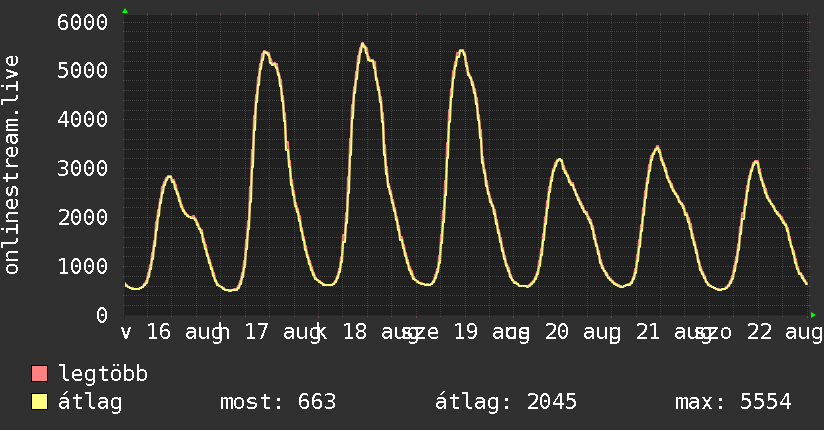Select the átlag legend label beside yellow swatch
Image resolution: width=824 pixels, height=430 pixels.
(90, 402)
